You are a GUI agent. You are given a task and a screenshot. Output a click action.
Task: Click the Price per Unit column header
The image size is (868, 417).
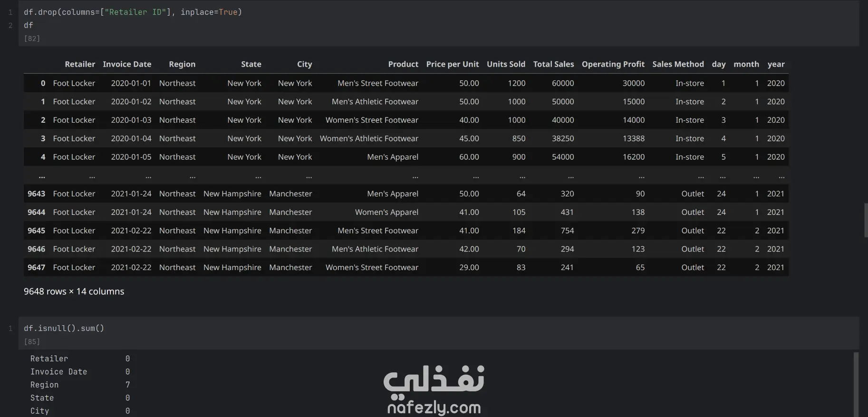(x=453, y=64)
